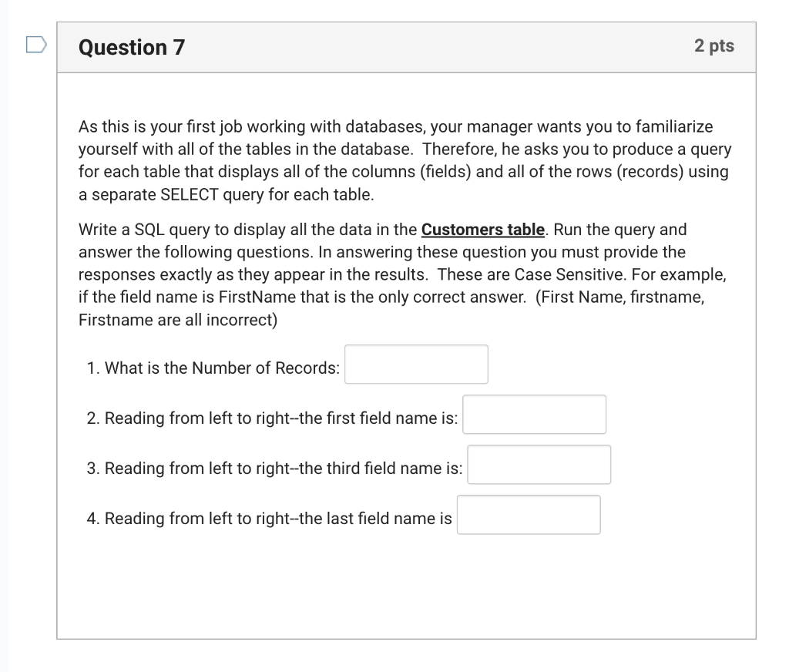Click the numbered item 2 text
The width and height of the screenshot is (789, 672).
[x=274, y=418]
